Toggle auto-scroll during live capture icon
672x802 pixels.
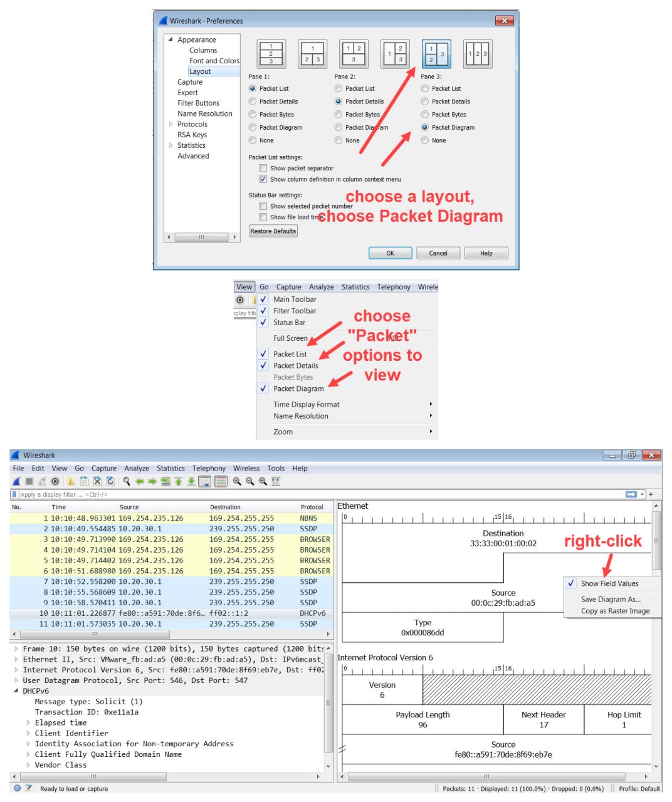click(204, 481)
